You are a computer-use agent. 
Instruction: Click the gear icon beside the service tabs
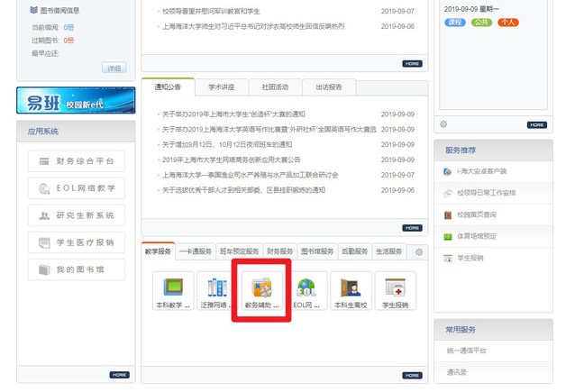(418, 252)
